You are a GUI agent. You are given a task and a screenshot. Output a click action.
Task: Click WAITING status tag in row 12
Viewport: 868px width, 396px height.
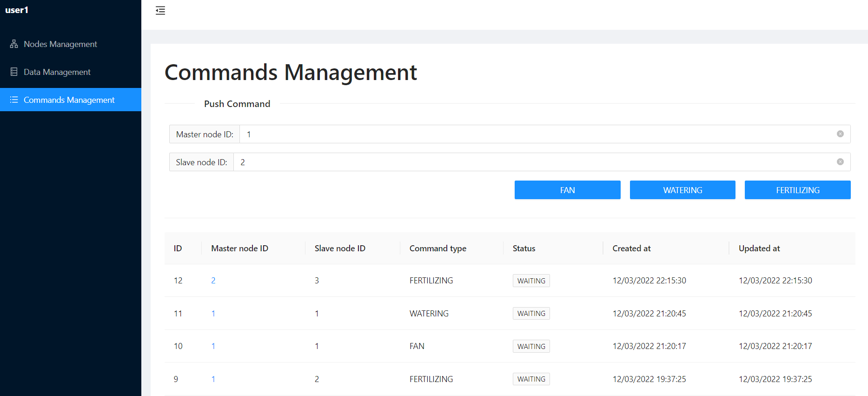[531, 281]
